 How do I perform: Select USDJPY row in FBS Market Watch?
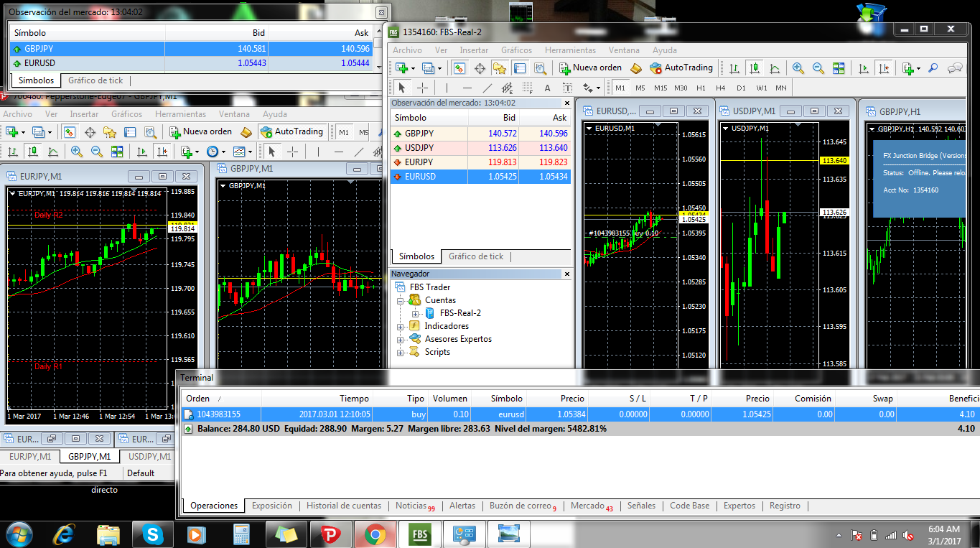(480, 148)
